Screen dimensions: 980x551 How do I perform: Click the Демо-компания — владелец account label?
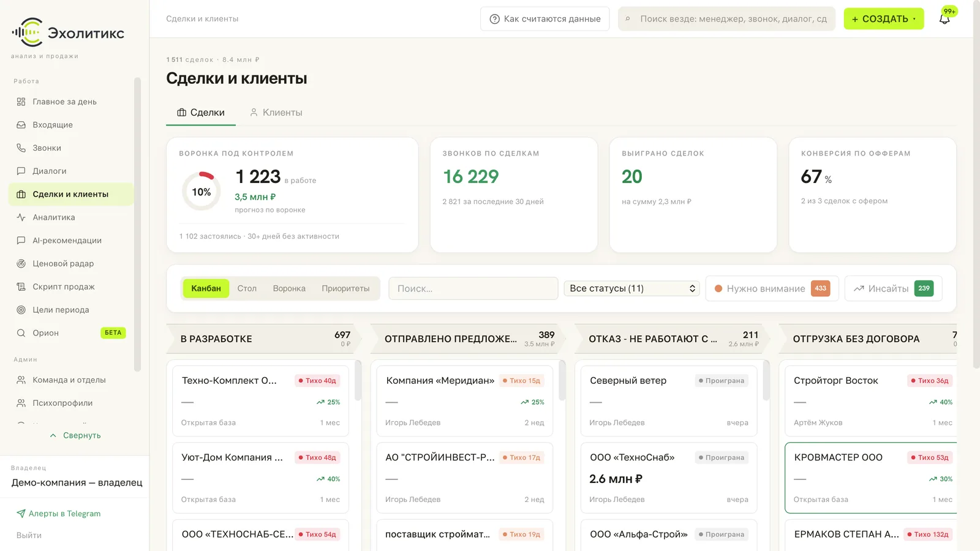click(x=77, y=482)
